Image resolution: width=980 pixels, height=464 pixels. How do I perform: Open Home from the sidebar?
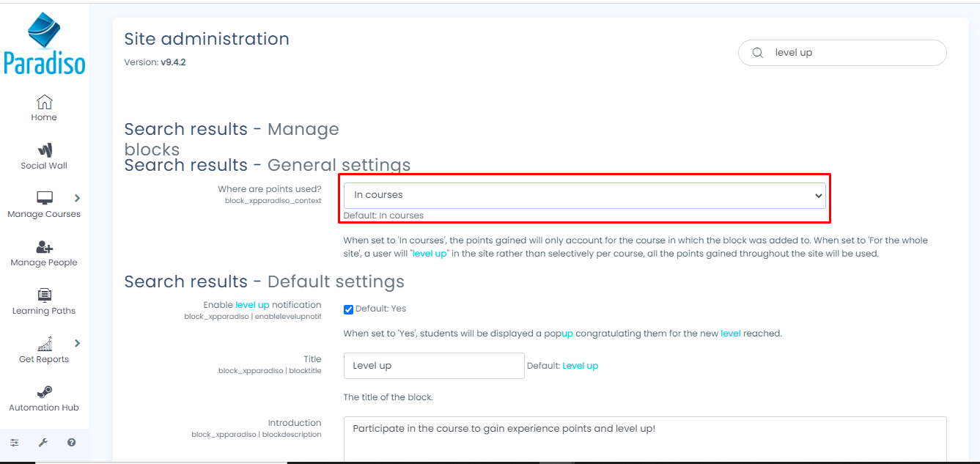(44, 102)
